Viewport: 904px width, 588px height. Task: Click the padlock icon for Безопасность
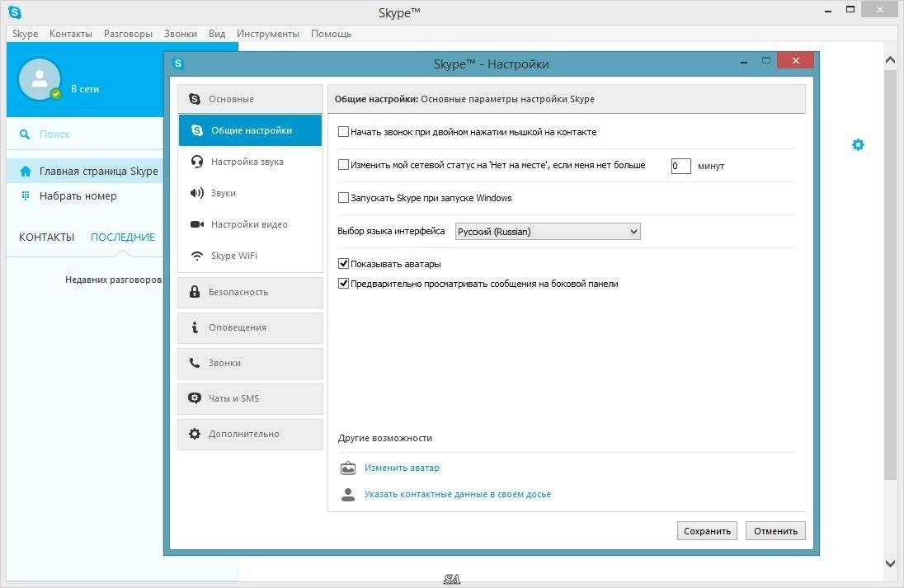195,292
